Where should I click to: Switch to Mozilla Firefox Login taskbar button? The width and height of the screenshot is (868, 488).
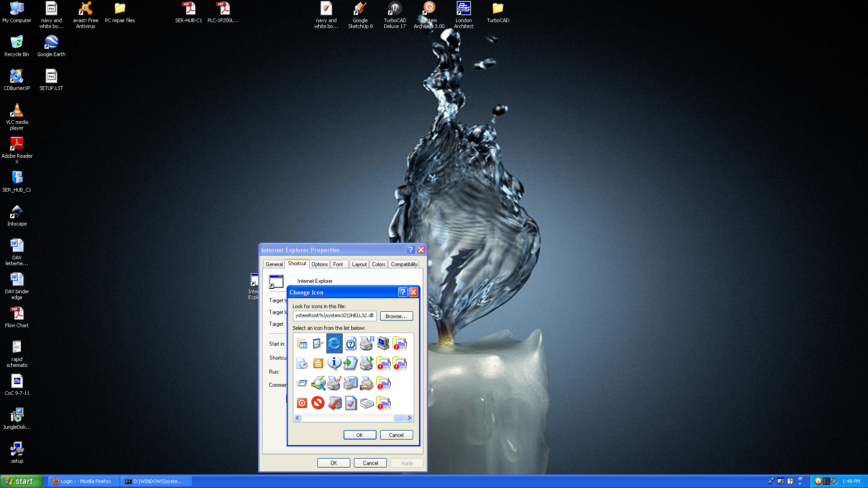click(84, 481)
